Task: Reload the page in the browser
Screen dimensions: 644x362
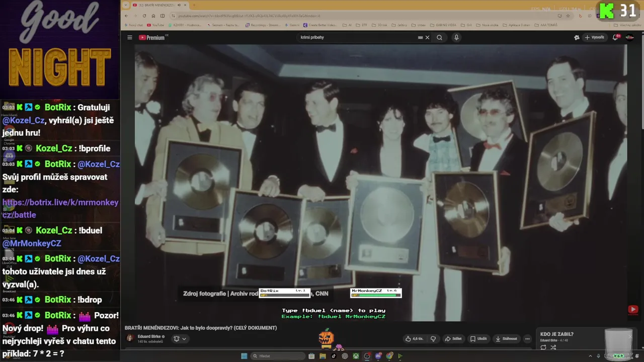Action: (144, 16)
